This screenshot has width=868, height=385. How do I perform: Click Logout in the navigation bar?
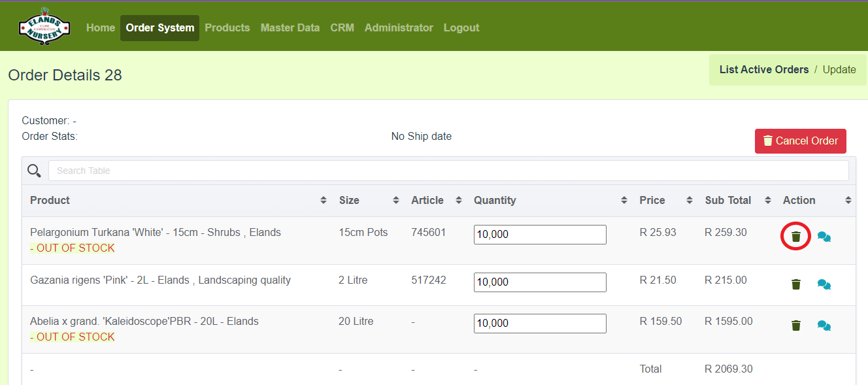click(461, 27)
